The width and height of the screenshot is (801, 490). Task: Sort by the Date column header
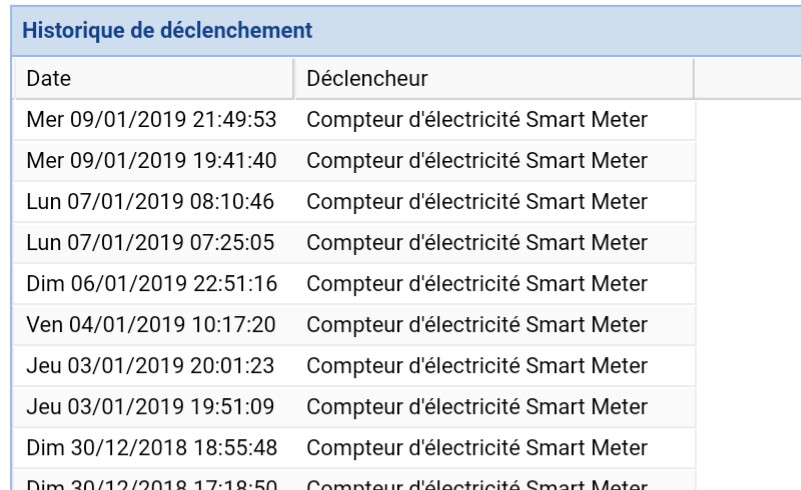(x=150, y=78)
